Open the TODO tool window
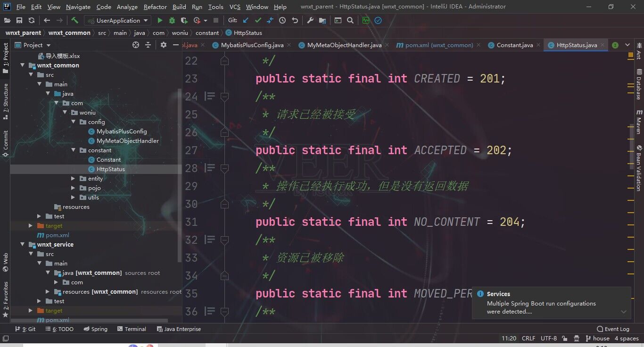644x347 pixels. 59,329
